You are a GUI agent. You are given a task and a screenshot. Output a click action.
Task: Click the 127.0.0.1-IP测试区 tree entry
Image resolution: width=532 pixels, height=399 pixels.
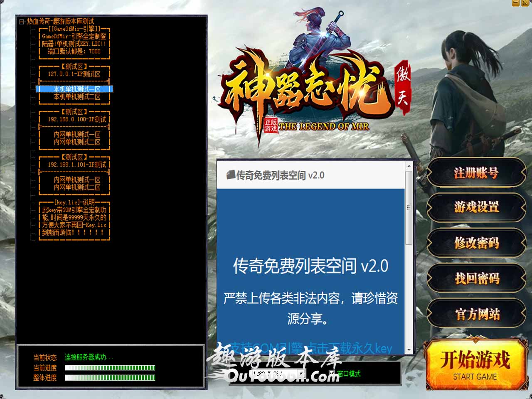tap(74, 74)
